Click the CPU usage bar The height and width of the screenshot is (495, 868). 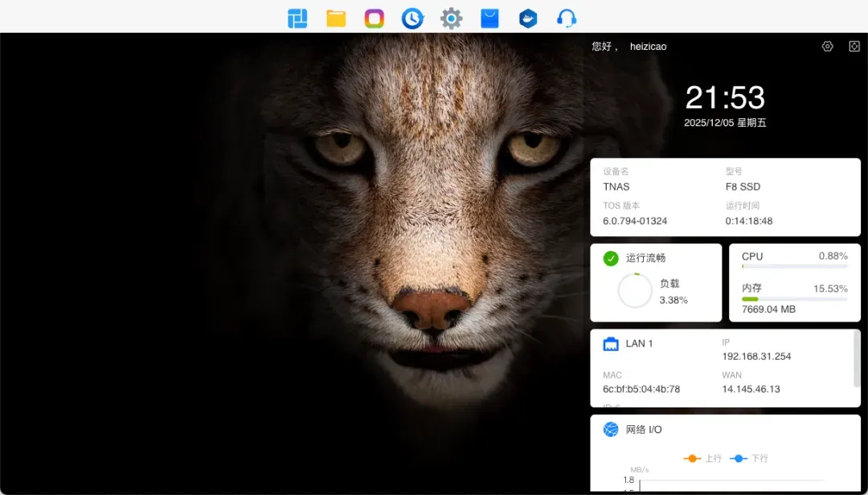(x=794, y=266)
